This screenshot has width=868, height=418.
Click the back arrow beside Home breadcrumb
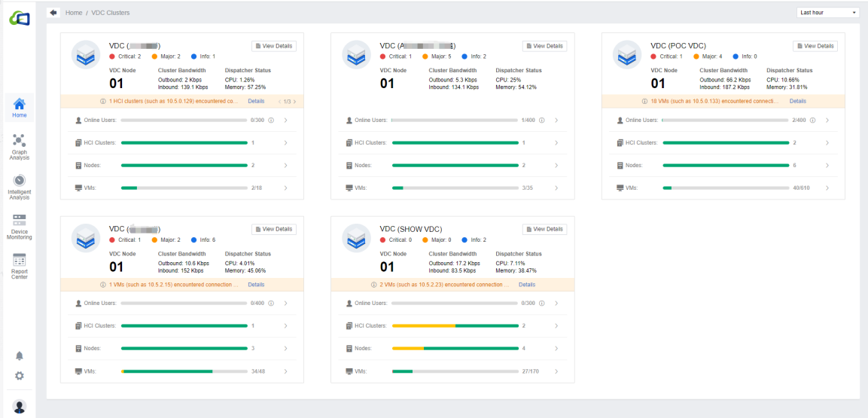pyautogui.click(x=53, y=13)
